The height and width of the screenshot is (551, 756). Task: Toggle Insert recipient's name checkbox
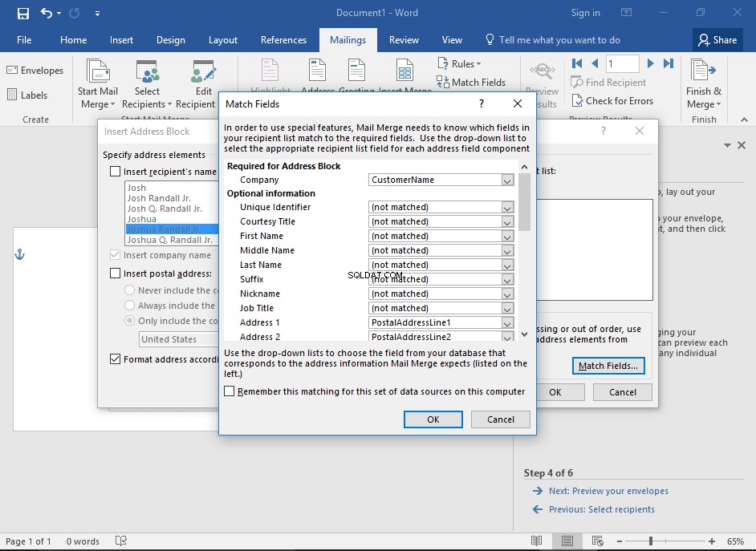point(116,172)
